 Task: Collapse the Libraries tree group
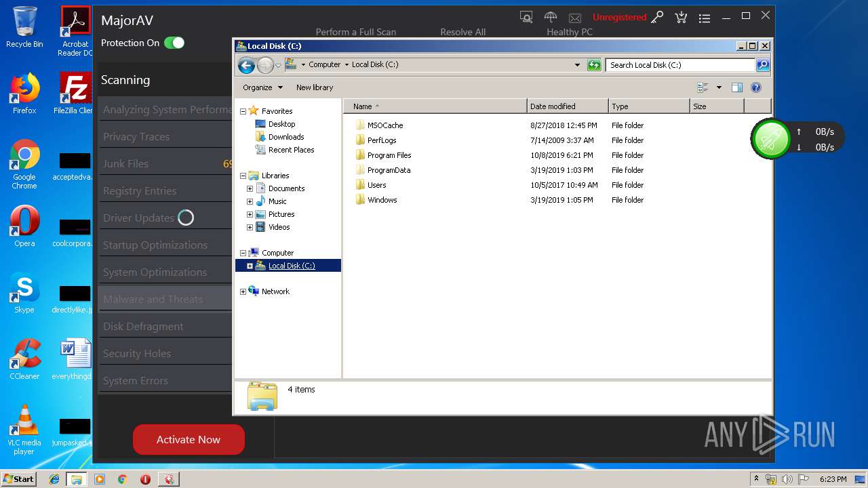tap(243, 176)
